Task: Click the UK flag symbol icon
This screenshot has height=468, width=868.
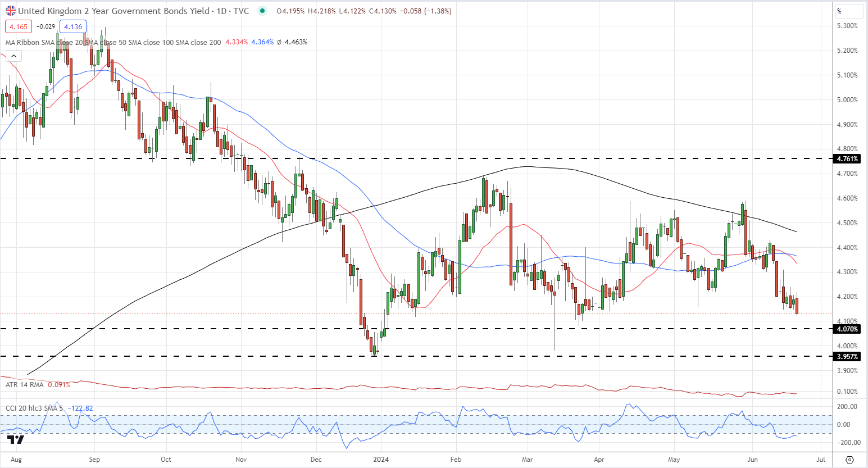Action: point(11,11)
